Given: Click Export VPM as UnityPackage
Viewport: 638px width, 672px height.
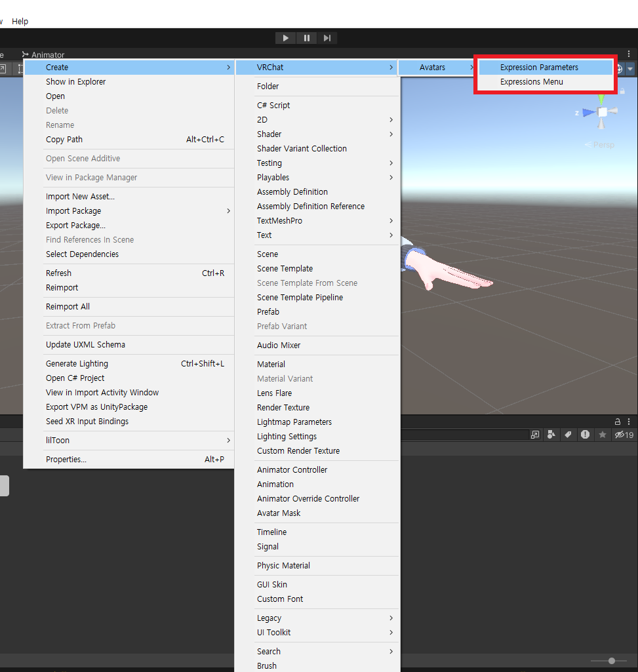Looking at the screenshot, I should click(x=129, y=407).
